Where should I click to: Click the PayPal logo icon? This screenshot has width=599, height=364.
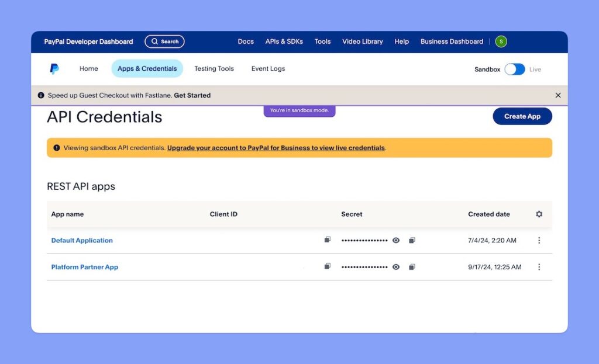pyautogui.click(x=54, y=68)
